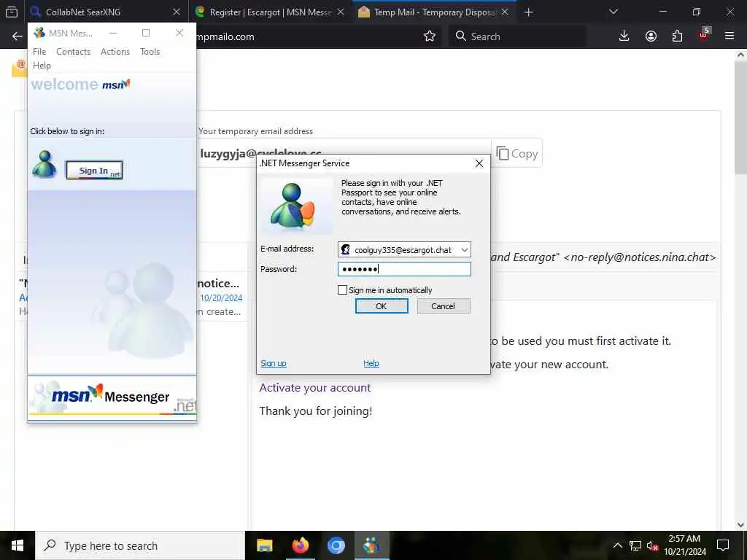Focus the Password field

coord(404,269)
